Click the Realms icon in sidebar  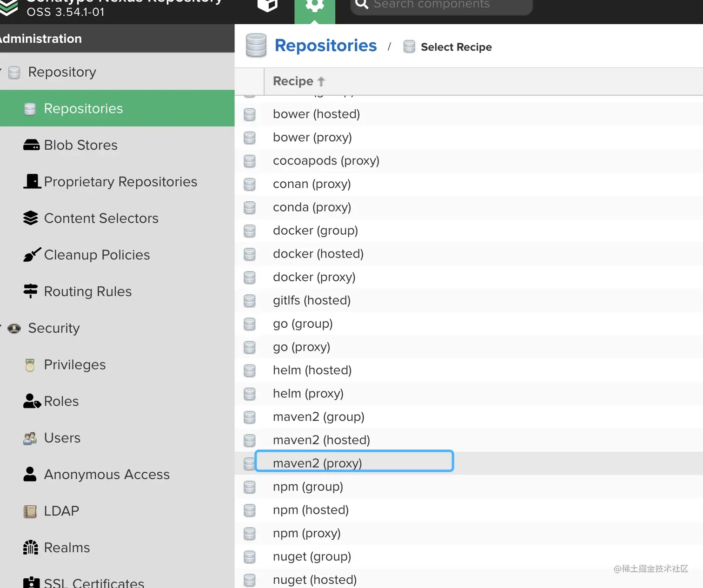pos(31,548)
